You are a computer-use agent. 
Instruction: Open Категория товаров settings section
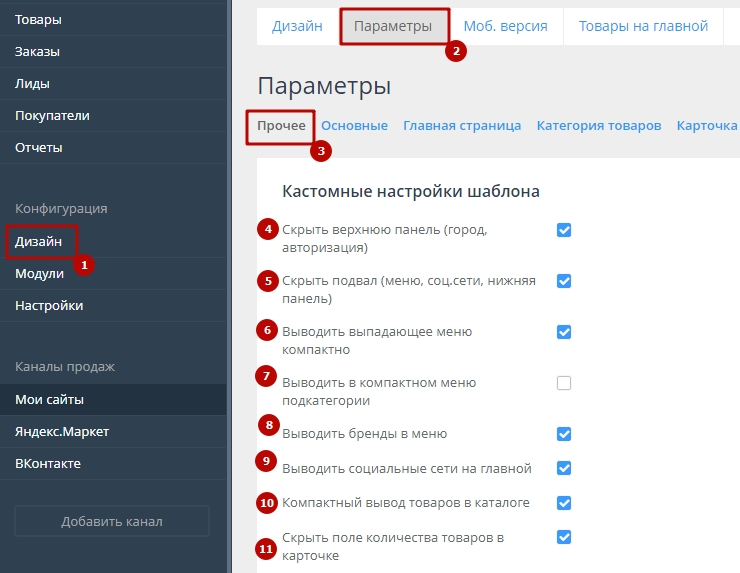click(x=599, y=126)
